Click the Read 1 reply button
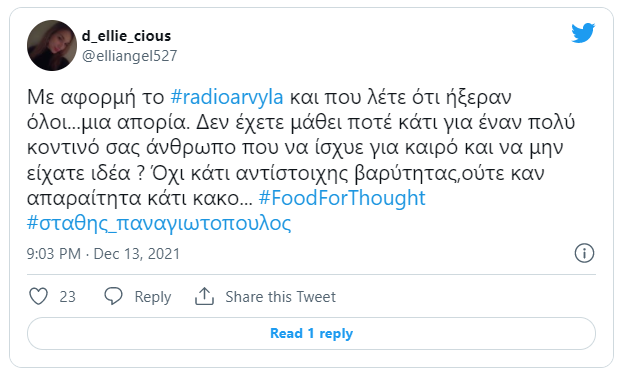 [x=311, y=333]
